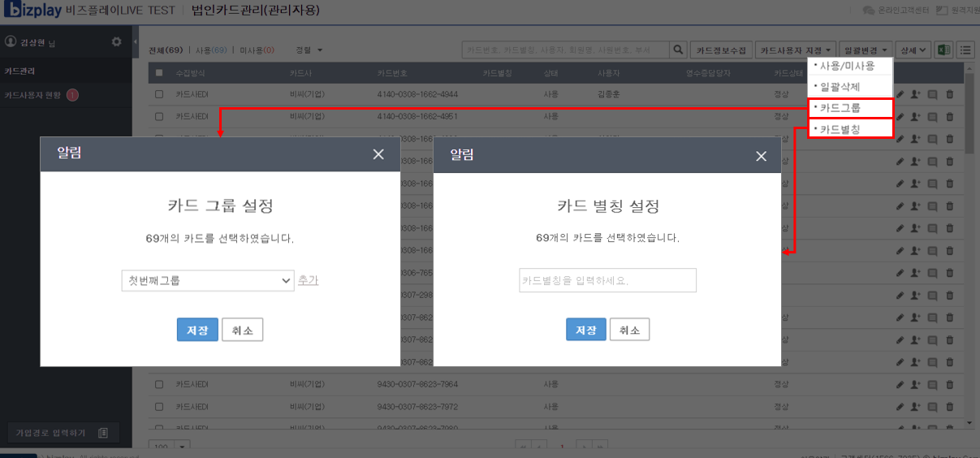Image resolution: width=980 pixels, height=458 pixels.
Task: Expand the 상세 search options
Action: pos(914,50)
